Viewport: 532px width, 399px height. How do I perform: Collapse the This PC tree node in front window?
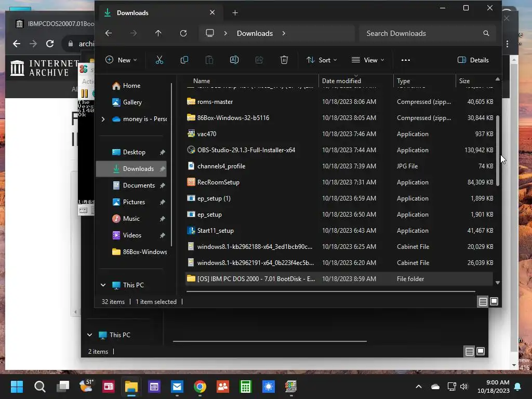pos(103,285)
